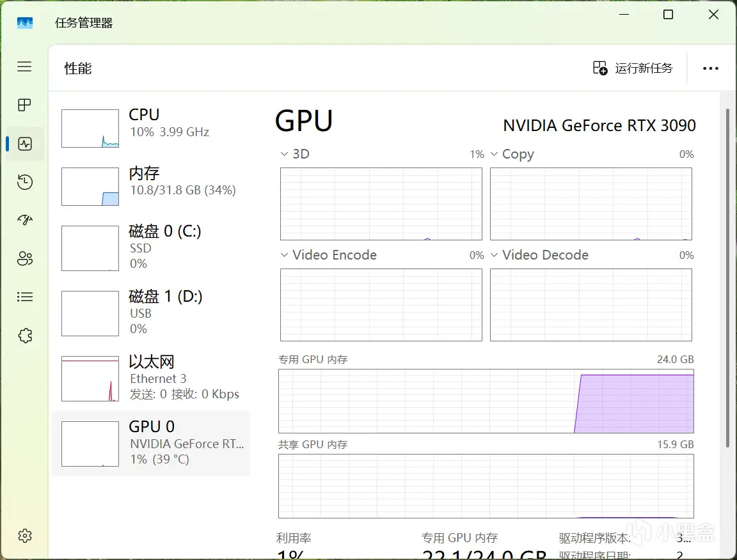The width and height of the screenshot is (737, 560).
Task: Click the 运行新任务 button
Action: pos(633,68)
